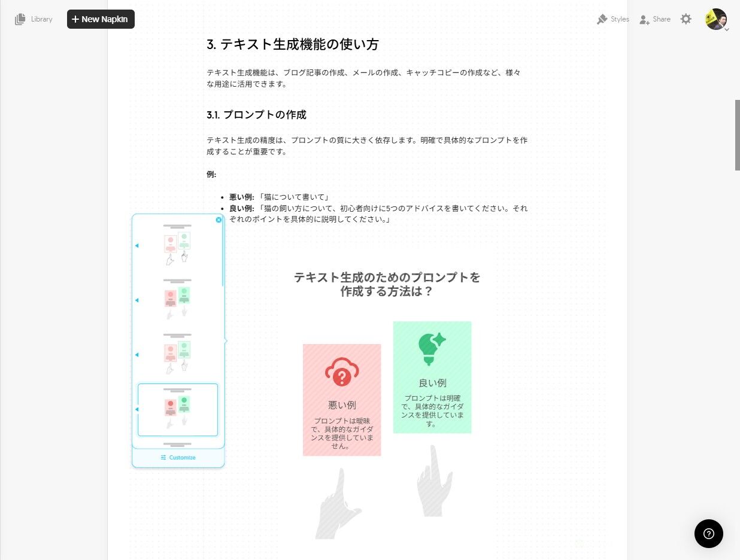Screen dimensions: 740x560
Task: Close the visual style picker popup
Action: (219, 220)
